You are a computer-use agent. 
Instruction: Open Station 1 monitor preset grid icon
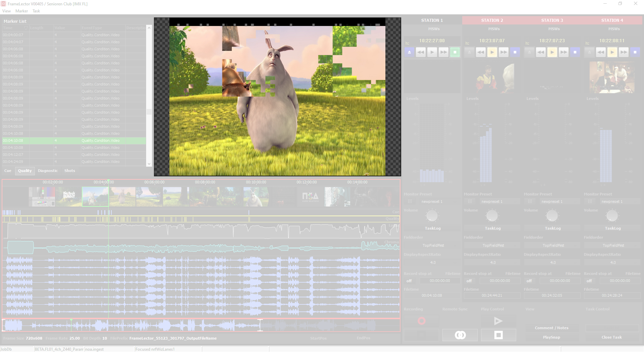click(x=410, y=201)
